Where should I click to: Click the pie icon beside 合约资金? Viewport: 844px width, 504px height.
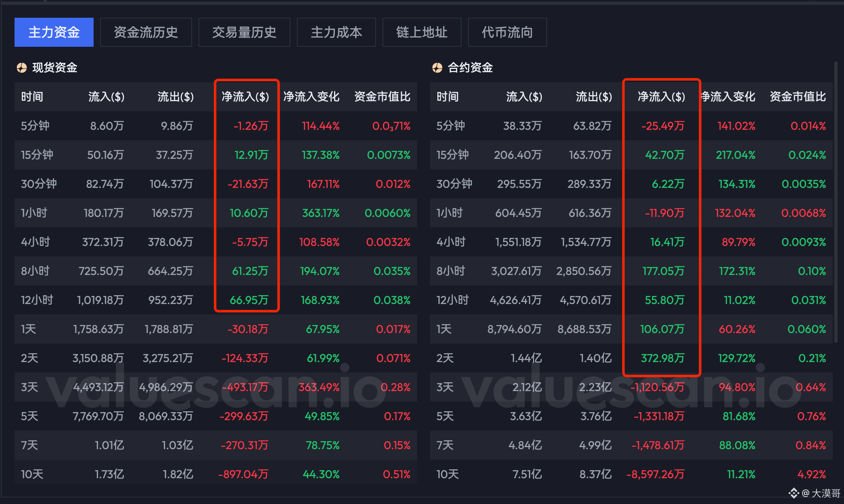coord(437,68)
